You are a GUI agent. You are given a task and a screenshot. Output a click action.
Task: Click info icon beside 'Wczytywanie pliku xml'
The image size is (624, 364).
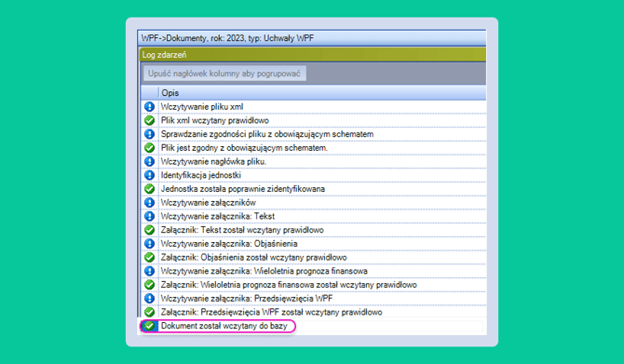pos(149,107)
